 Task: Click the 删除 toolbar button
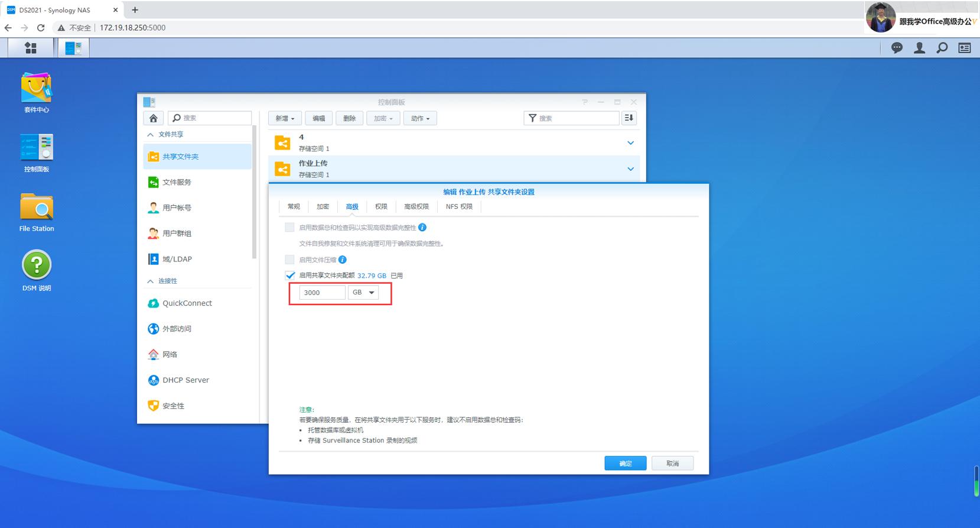tap(350, 118)
